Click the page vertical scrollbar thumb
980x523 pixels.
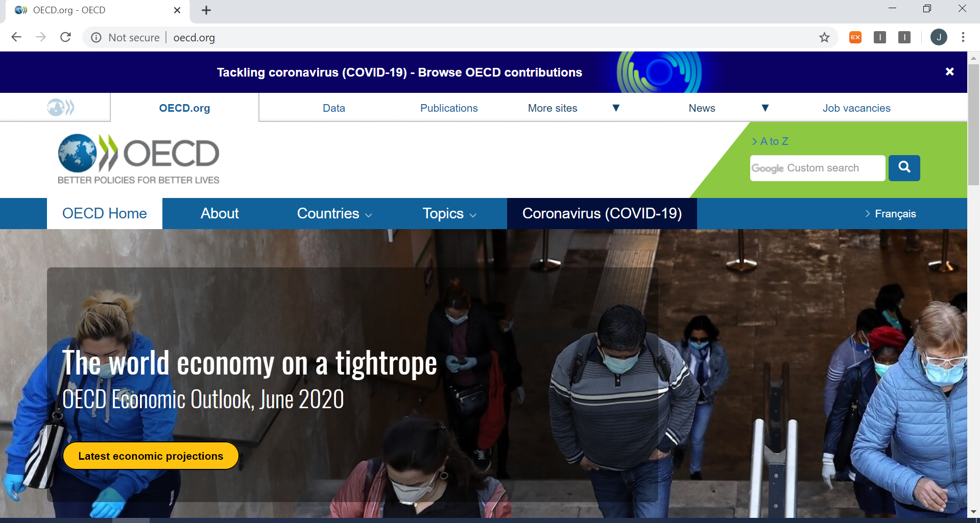973,124
